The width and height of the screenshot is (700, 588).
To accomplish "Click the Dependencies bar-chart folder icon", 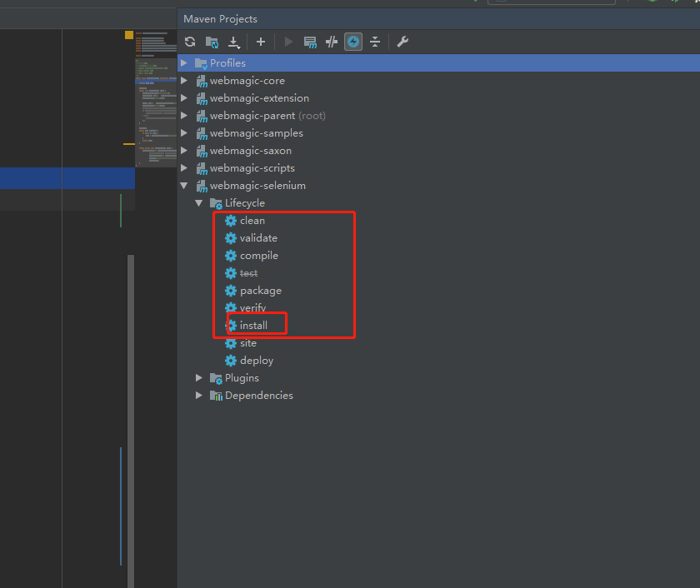I will (x=216, y=396).
